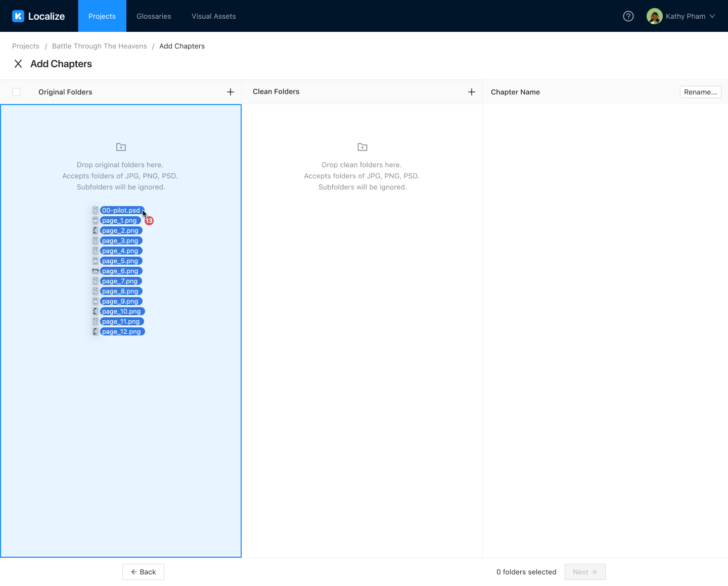Expand the Kathy Pham user dropdown
Image resolution: width=728 pixels, height=586 pixels.
(712, 16)
